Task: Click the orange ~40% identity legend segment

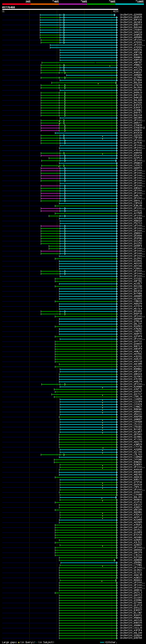Action: click(45, 4)
